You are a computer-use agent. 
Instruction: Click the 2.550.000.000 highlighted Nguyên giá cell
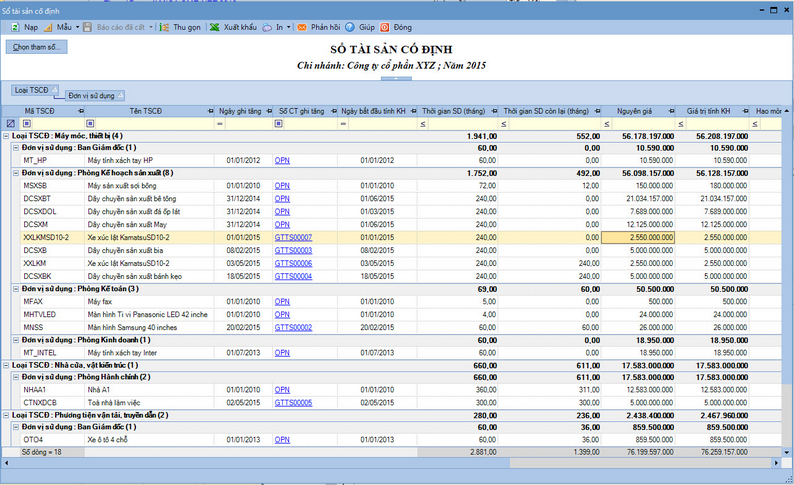[x=638, y=237]
